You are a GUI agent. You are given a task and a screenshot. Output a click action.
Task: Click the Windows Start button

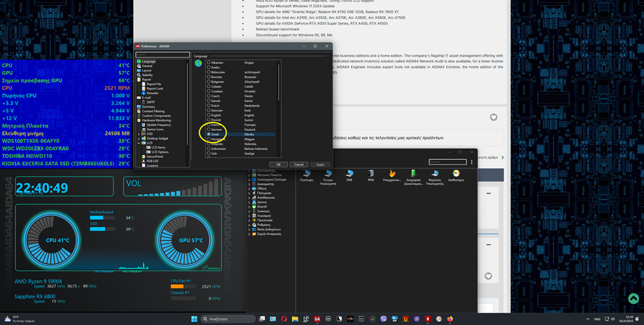tap(194, 319)
